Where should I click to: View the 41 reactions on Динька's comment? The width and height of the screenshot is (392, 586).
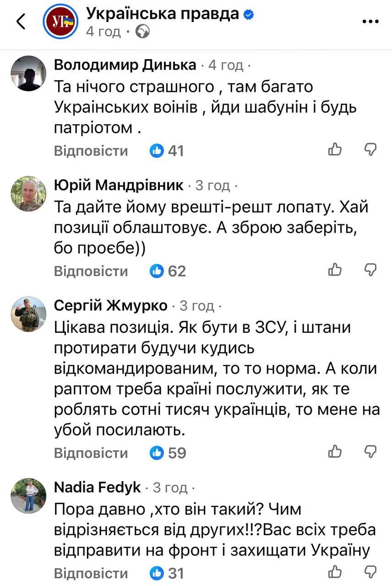click(x=167, y=151)
